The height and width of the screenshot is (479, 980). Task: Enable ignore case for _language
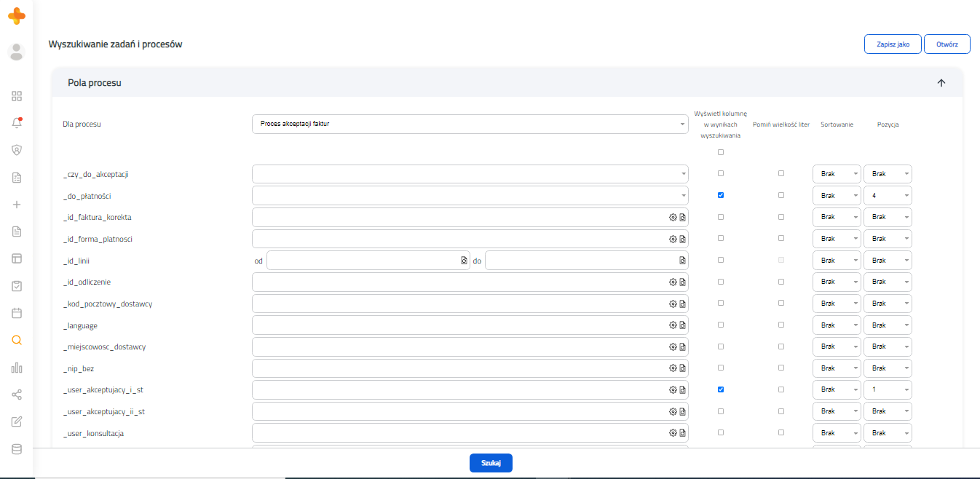[x=781, y=325]
